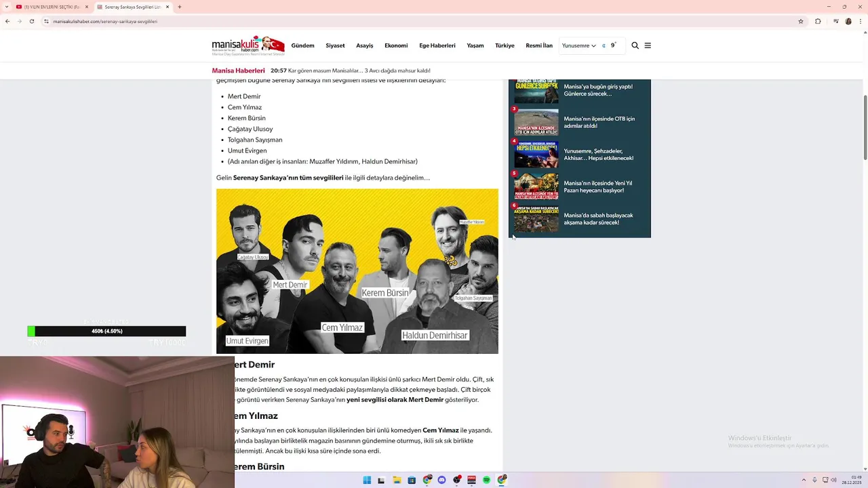
Task: Open the Asayiş menu item
Action: pyautogui.click(x=365, y=45)
